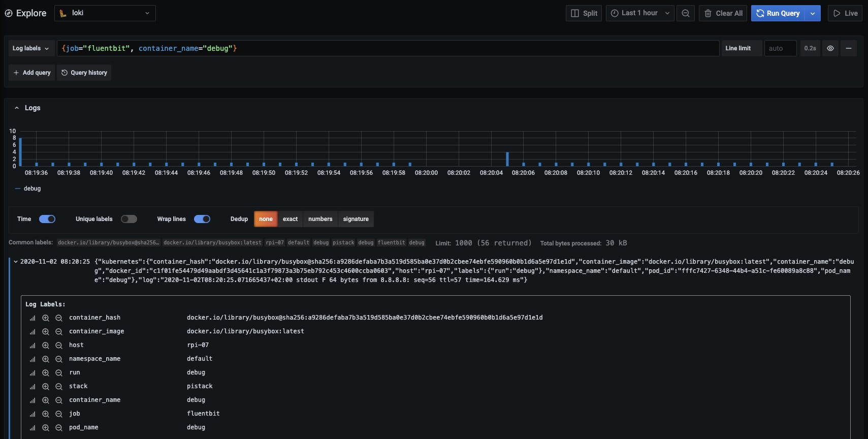Filter out run debug value

pos(59,373)
